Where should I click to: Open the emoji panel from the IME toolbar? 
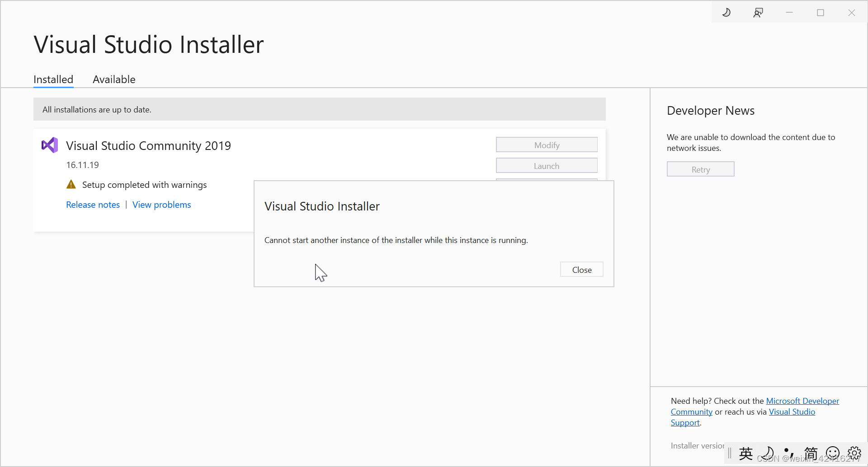[832, 453]
